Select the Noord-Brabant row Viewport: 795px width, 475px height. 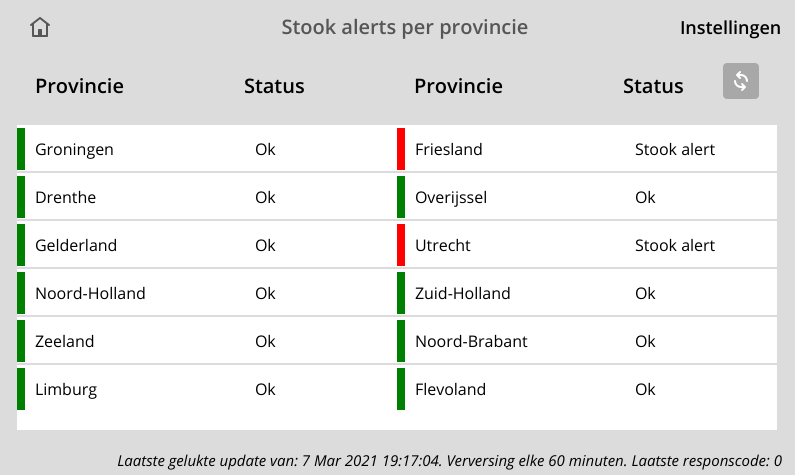[x=587, y=341]
